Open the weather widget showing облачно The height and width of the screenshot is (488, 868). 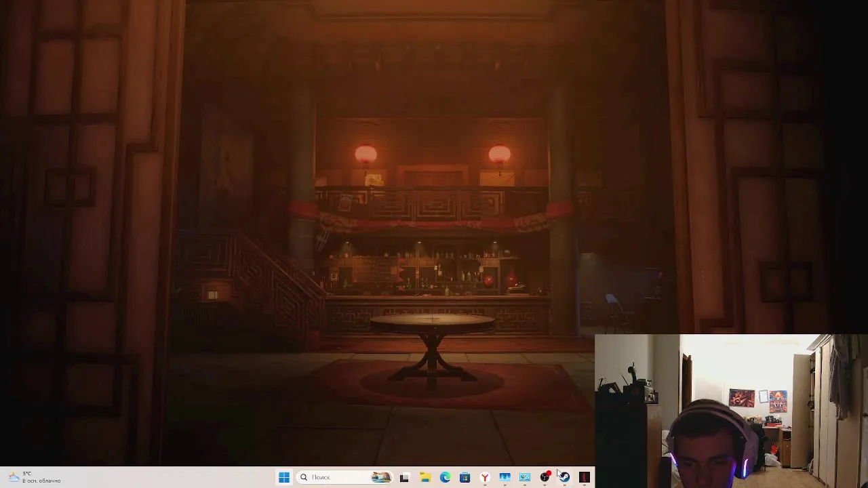pyautogui.click(x=34, y=477)
